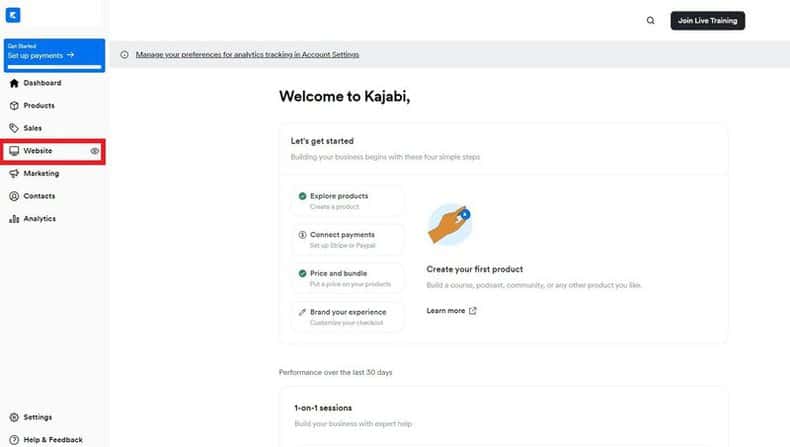Open the Brand your experience step
790x447 pixels.
click(347, 317)
